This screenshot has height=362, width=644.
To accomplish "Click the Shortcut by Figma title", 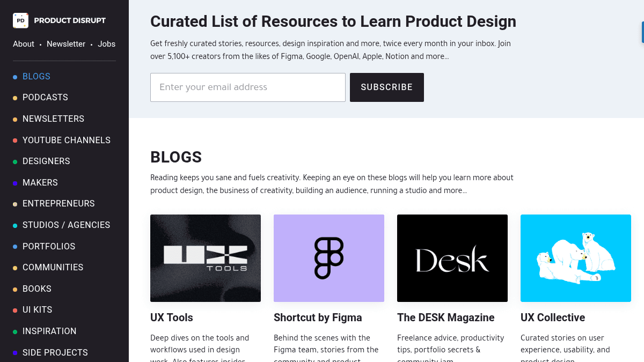I will (318, 317).
